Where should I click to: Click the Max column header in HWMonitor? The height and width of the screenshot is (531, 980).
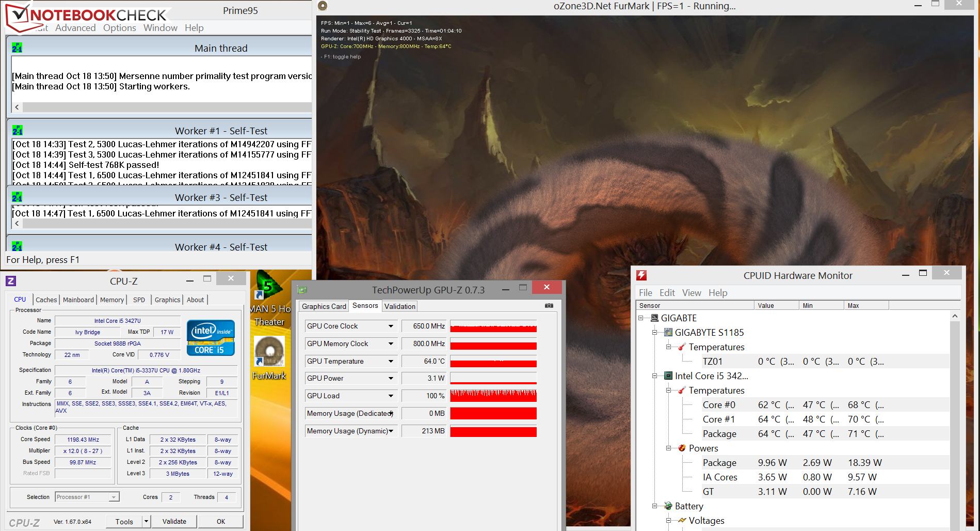[x=866, y=306]
